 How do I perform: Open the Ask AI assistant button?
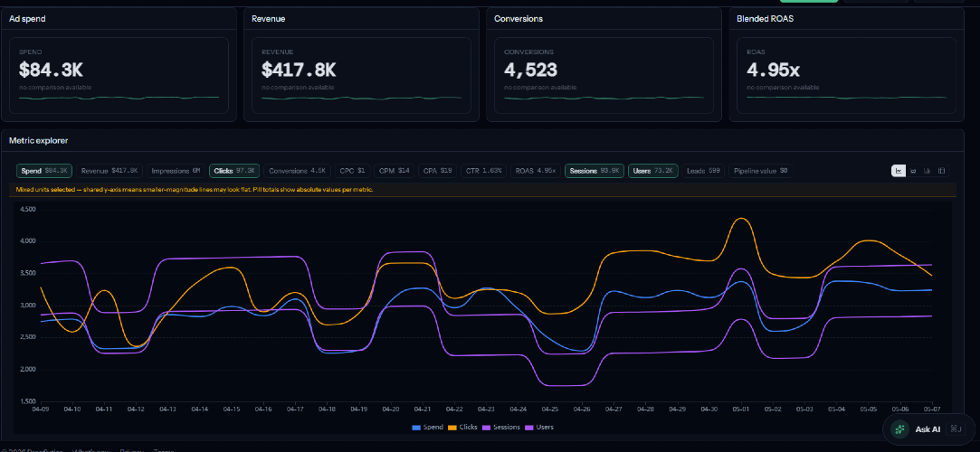pos(922,428)
